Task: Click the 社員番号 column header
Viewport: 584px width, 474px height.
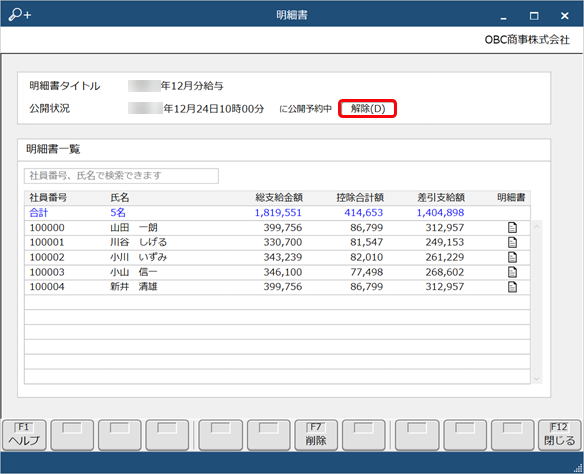Action: (48, 198)
